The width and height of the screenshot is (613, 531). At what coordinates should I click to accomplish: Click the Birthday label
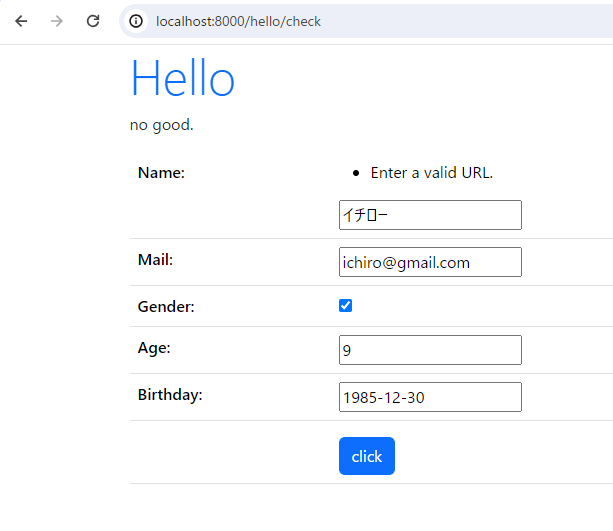pyautogui.click(x=170, y=395)
